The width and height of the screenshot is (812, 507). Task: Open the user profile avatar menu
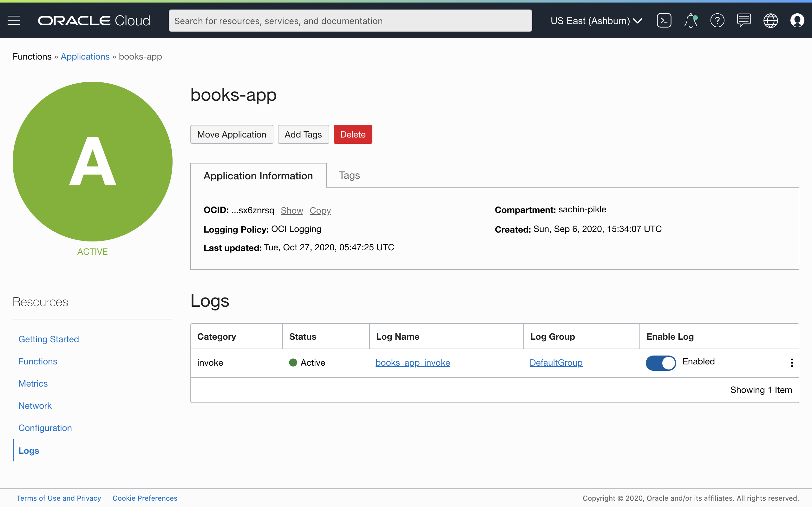tap(797, 20)
